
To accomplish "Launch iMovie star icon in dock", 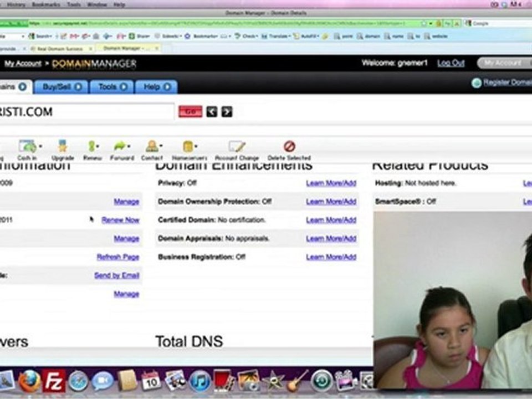I will pos(273,381).
